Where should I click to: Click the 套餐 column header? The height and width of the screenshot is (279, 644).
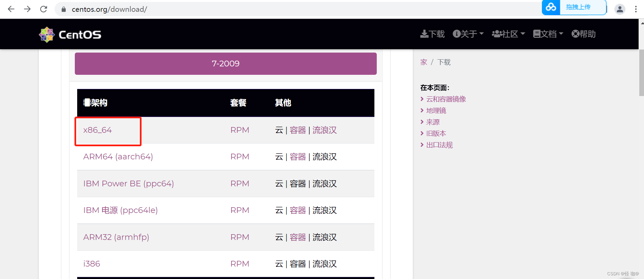(238, 103)
